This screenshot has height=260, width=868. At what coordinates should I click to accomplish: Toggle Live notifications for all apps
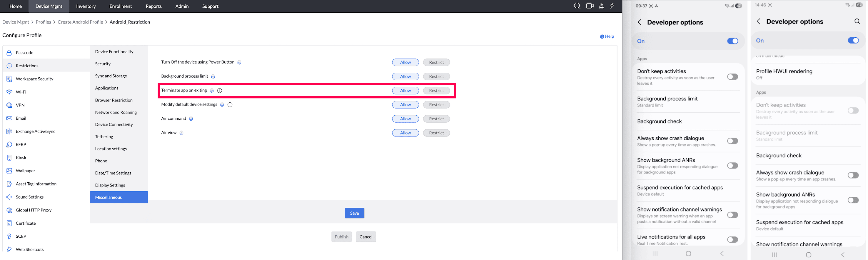click(732, 239)
